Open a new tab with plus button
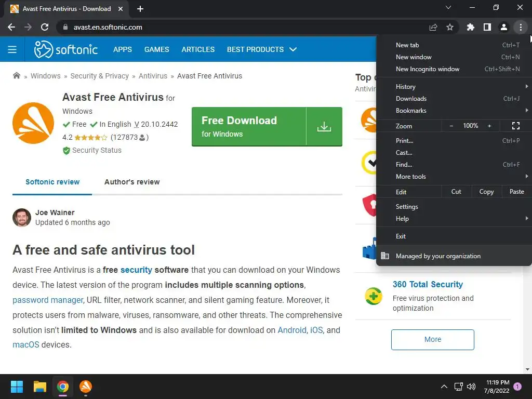Viewport: 532px width, 399px height. pyautogui.click(x=140, y=9)
